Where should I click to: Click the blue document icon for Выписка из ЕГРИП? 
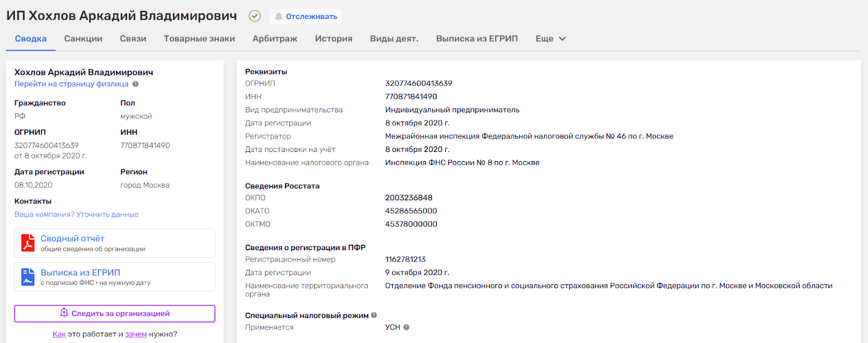28,277
